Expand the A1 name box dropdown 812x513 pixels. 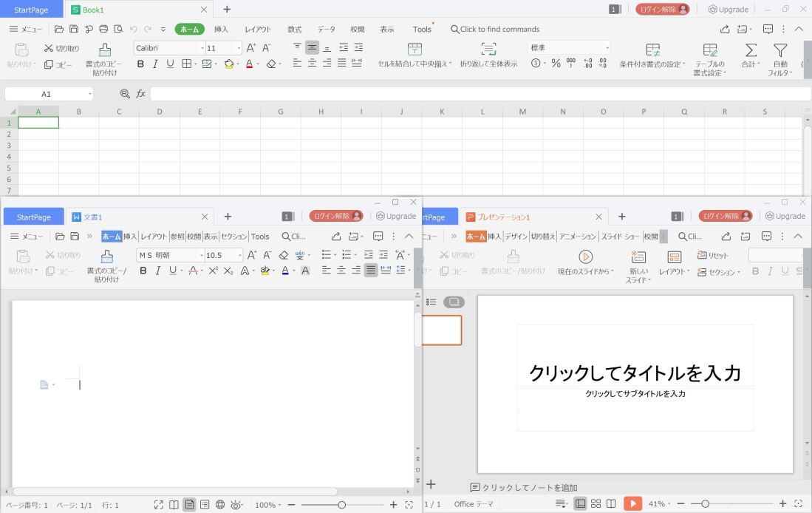click(x=89, y=94)
